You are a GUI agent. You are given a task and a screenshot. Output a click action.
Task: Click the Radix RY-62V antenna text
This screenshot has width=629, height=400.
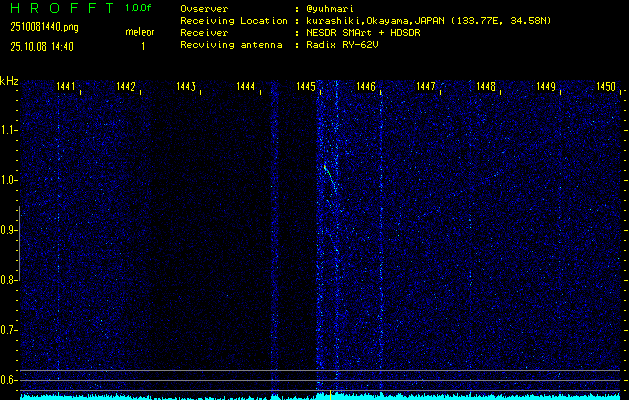click(x=342, y=45)
